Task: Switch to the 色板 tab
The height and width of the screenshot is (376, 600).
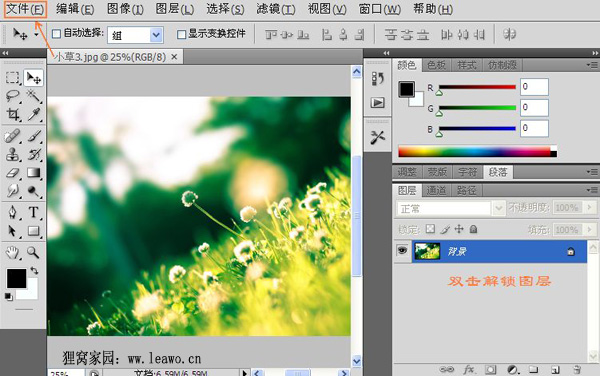Action: [436, 65]
